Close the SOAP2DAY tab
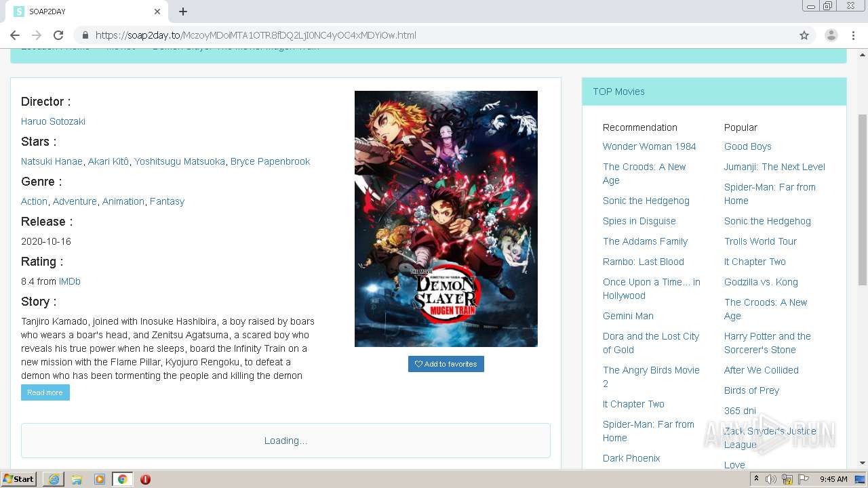Viewport: 868px width, 488px height. [157, 12]
